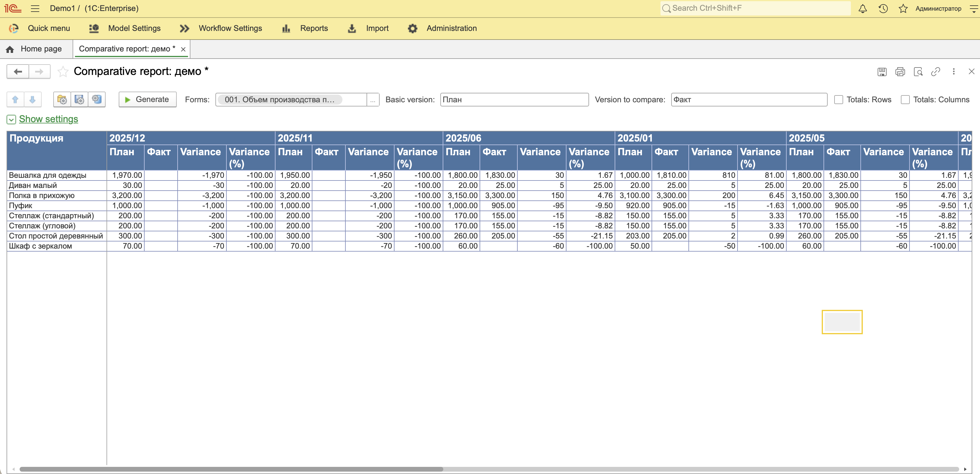Select the 2025/05 period header

872,138
